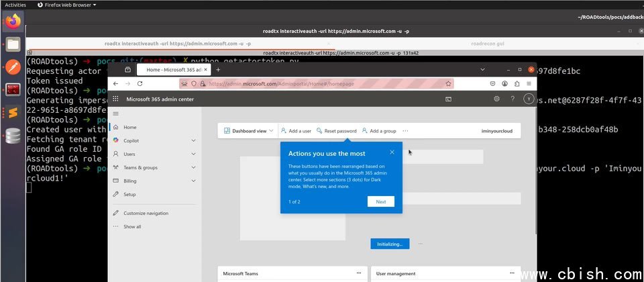Screen dimensions: 644x282
Task: Click the Initializing... button
Action: pyautogui.click(x=390, y=244)
